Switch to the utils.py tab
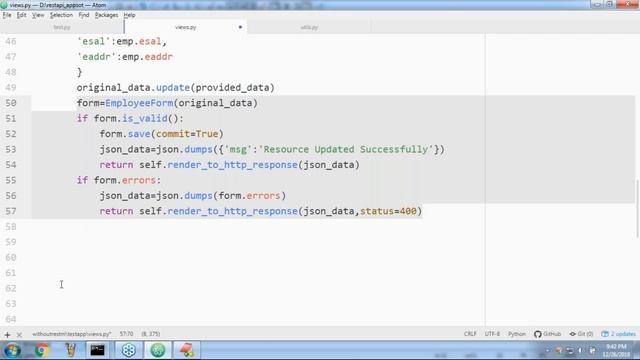The height and width of the screenshot is (360, 640). [309, 27]
